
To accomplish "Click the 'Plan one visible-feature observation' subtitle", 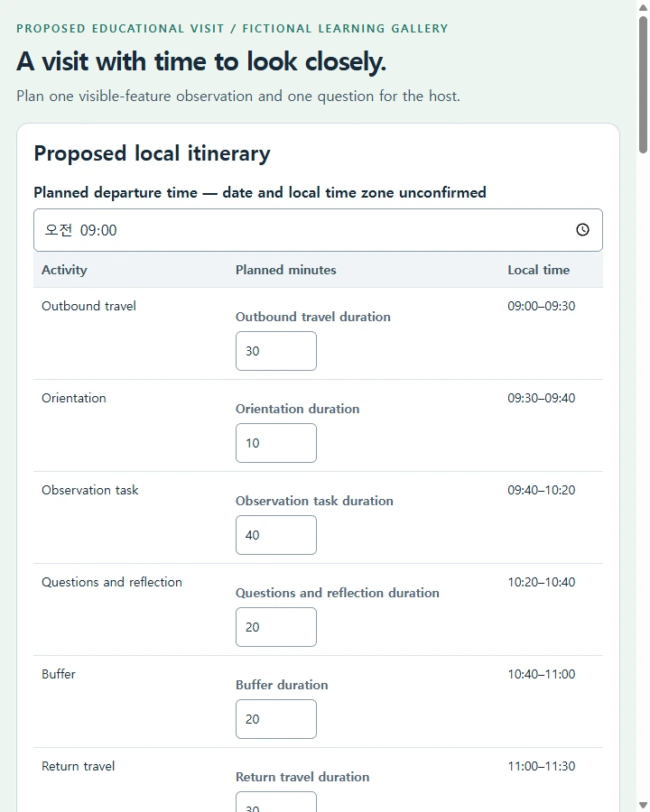I will pyautogui.click(x=238, y=97).
